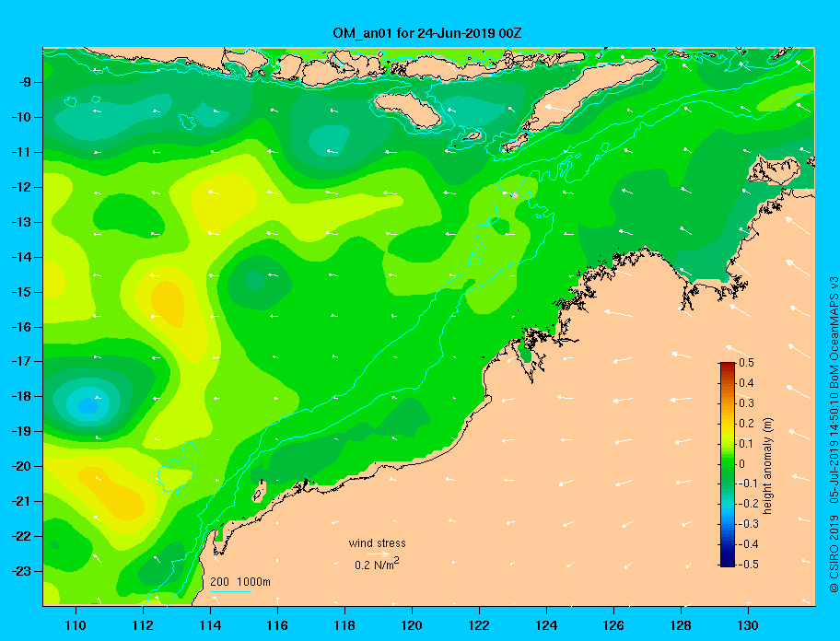Screen dimensions: 840x641
Task: Click latitude label -18 on the y-axis
Action: 21,396
